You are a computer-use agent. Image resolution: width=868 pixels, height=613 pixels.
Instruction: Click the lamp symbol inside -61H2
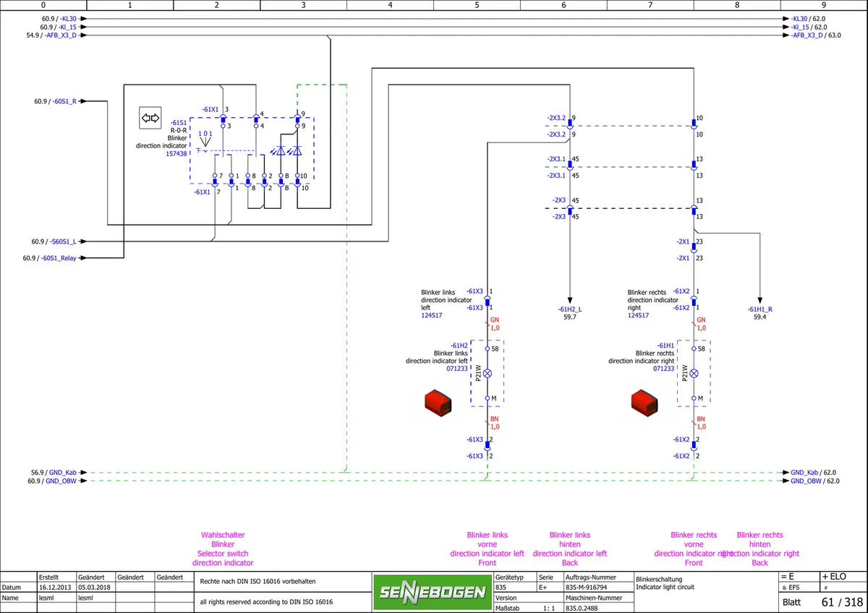(488, 373)
